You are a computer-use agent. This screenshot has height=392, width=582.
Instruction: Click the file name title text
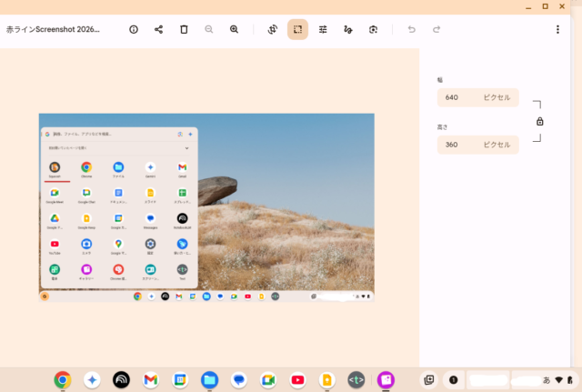53,29
